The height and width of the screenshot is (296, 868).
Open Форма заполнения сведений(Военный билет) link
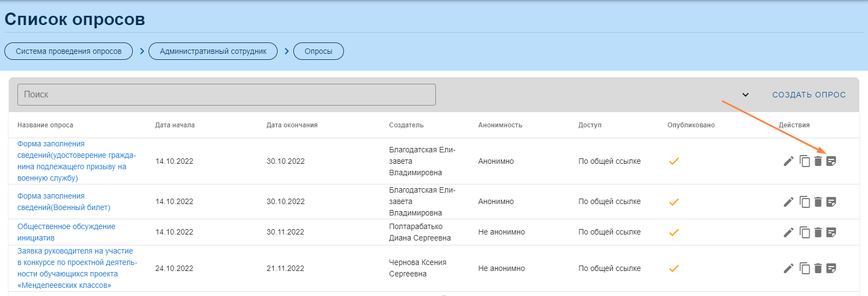64,202
